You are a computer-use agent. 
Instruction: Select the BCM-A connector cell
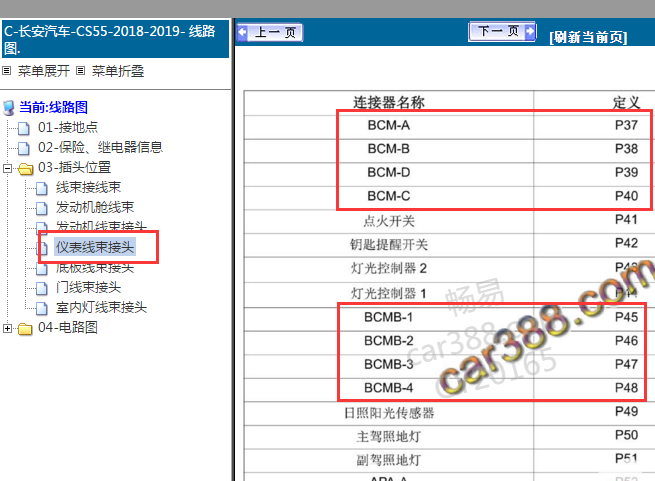[388, 125]
